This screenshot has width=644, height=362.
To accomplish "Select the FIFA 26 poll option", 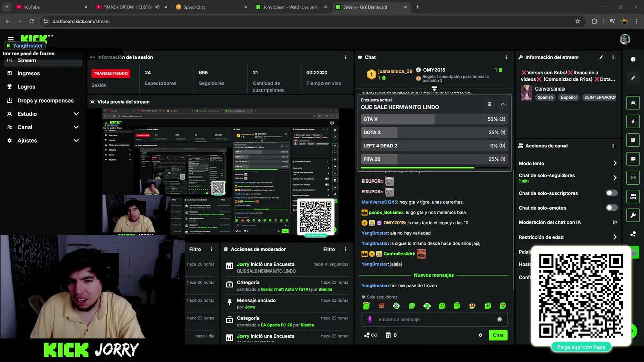I will point(434,159).
